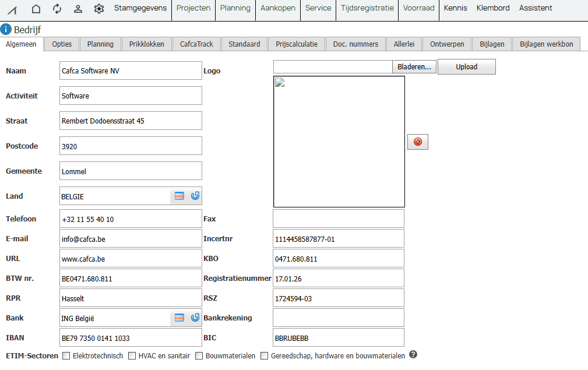Click the Activiteit input field
Screen dimensions: 588x370
click(131, 96)
